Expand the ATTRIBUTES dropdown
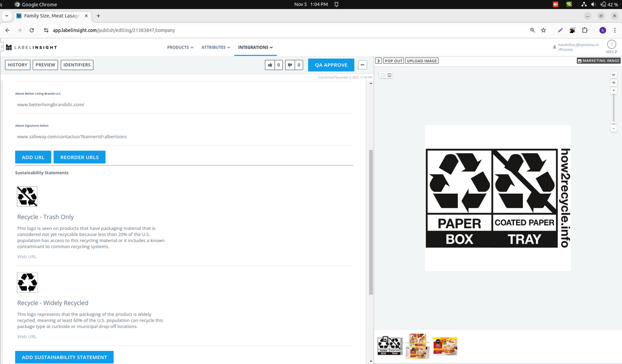 pyautogui.click(x=215, y=47)
